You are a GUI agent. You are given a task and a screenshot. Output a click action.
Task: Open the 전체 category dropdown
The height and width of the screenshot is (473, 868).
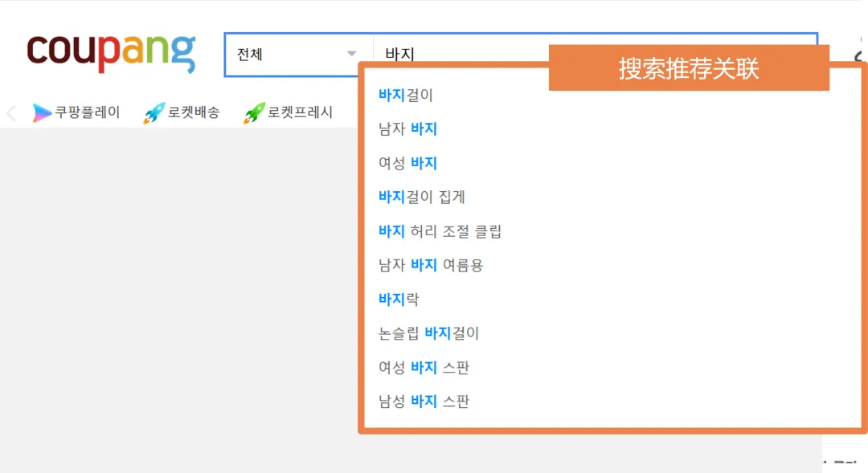(297, 55)
